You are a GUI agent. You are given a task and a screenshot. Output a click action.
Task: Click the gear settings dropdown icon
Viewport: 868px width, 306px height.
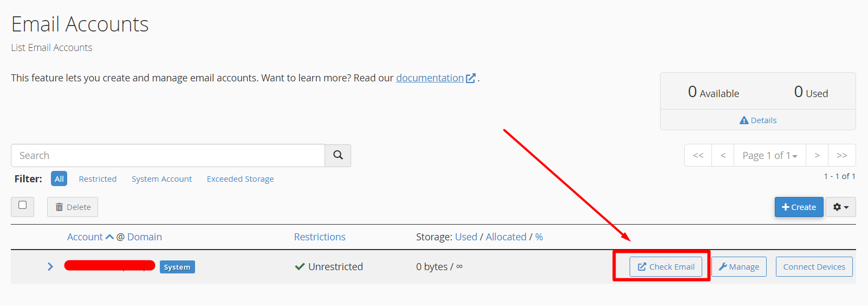(840, 207)
